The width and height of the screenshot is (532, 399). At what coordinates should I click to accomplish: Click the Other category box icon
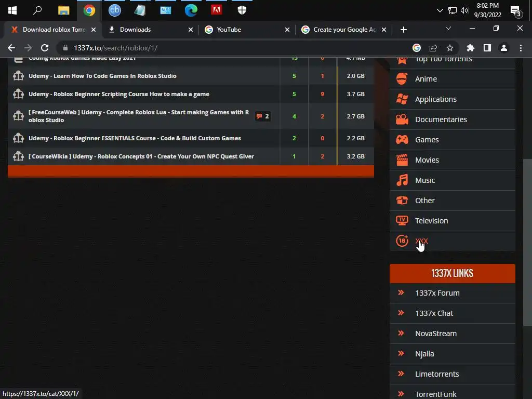pyautogui.click(x=402, y=200)
